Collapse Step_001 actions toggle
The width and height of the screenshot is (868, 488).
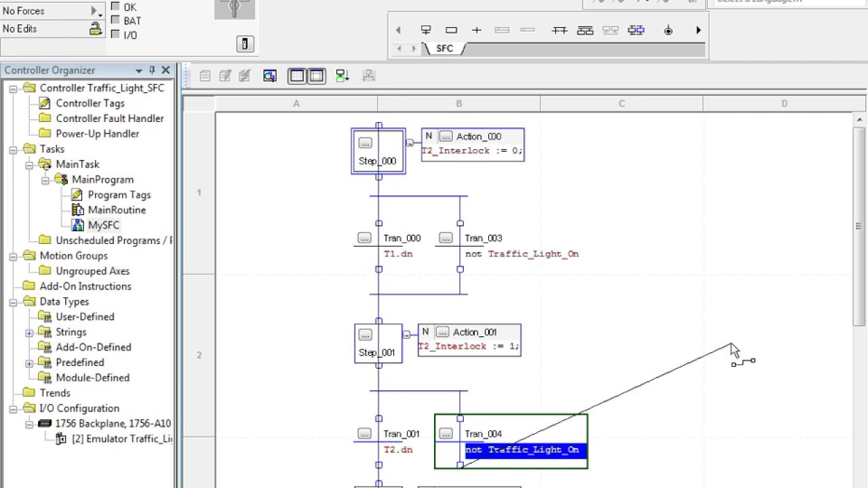[406, 335]
